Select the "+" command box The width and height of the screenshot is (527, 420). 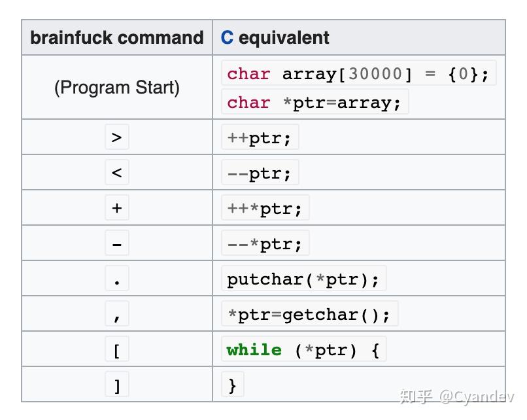point(117,208)
